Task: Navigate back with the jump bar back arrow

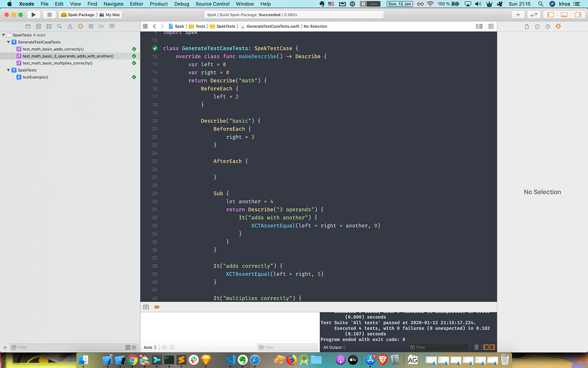Action: 154,26
